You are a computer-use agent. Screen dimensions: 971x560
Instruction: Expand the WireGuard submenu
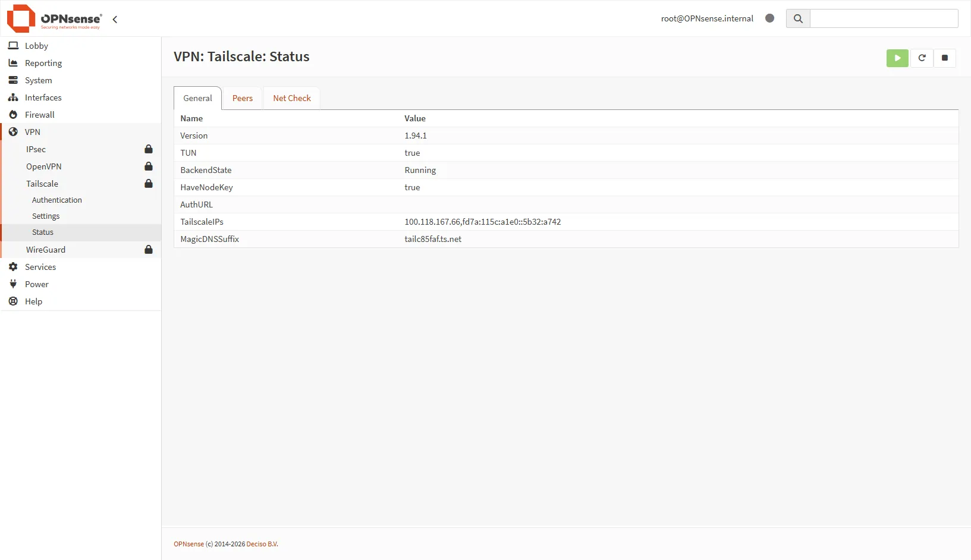click(46, 250)
